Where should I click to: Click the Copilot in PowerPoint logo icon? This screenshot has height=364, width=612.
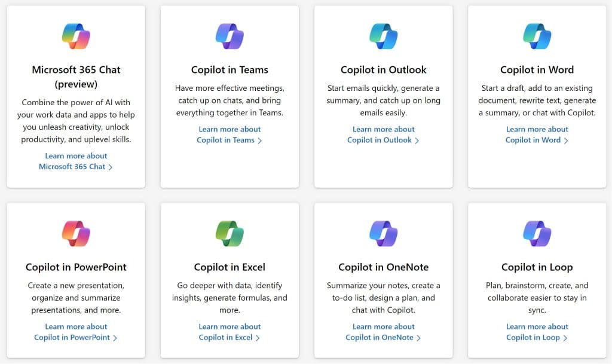pyautogui.click(x=76, y=234)
